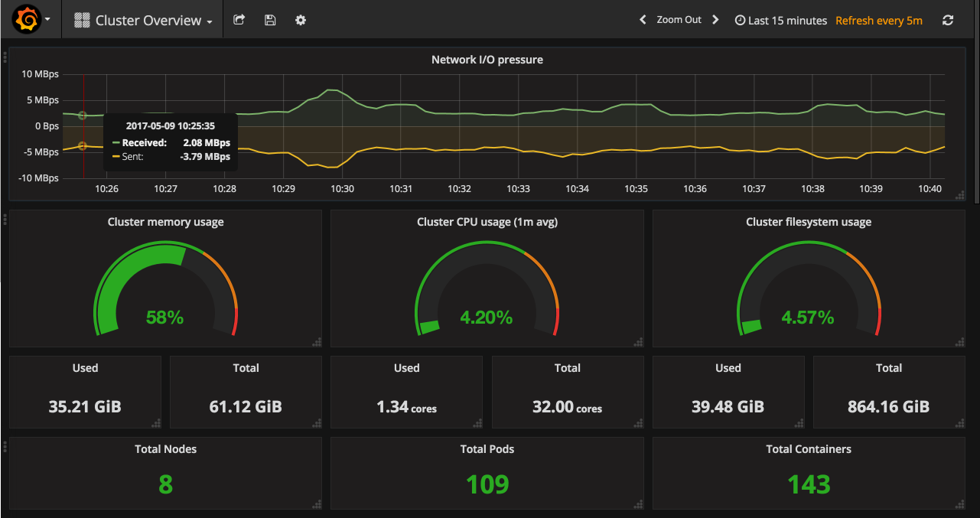Click resize grip of Network I/O pressure panel
The width and height of the screenshot is (980, 518).
pyautogui.click(x=960, y=196)
